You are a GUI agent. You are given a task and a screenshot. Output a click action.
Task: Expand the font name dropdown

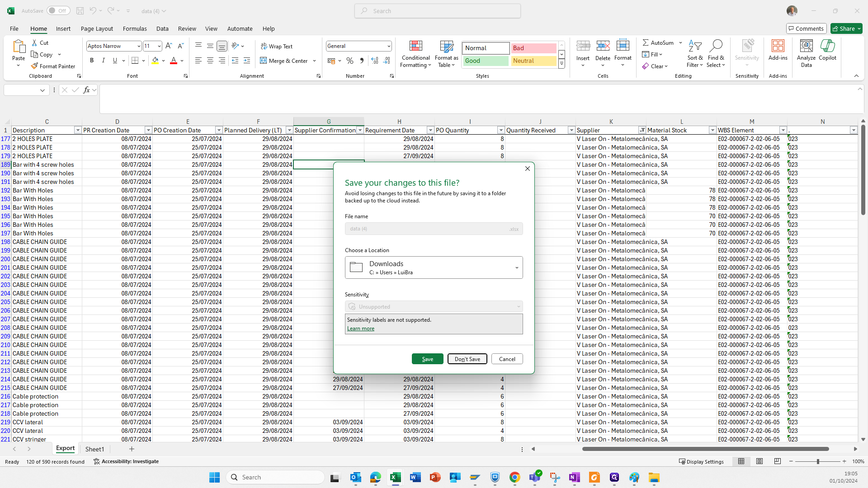pos(139,46)
